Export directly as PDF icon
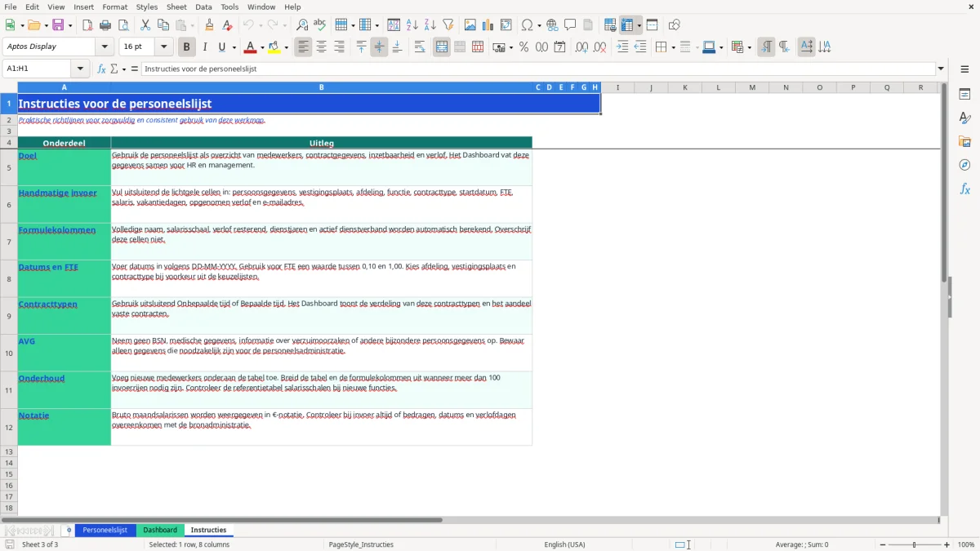 point(87,25)
